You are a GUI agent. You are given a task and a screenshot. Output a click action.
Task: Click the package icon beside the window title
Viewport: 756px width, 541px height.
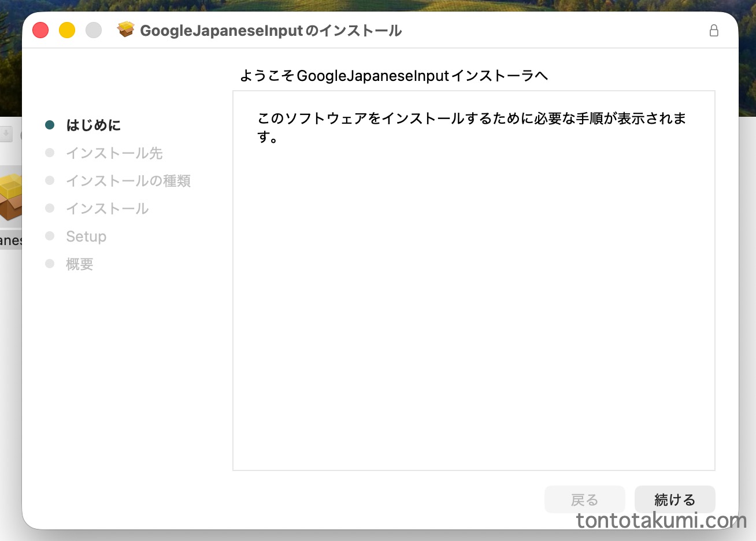(125, 29)
